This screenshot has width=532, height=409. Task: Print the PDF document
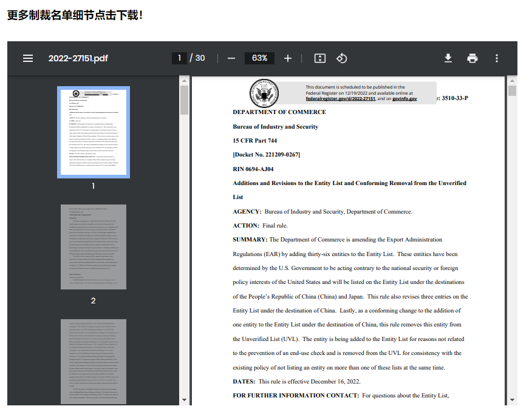[x=472, y=58]
